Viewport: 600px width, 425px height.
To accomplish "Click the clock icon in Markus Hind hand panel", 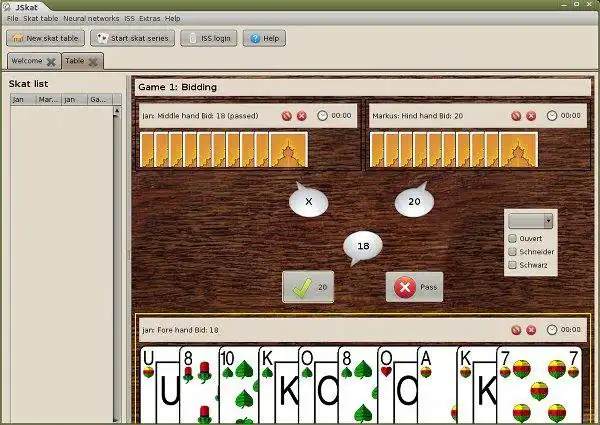I will (x=551, y=116).
